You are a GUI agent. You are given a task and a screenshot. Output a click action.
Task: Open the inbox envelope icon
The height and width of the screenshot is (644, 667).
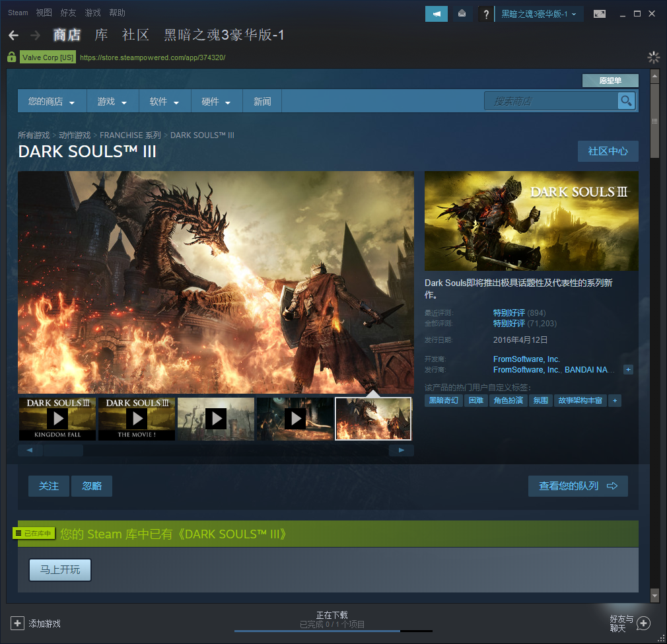[462, 14]
